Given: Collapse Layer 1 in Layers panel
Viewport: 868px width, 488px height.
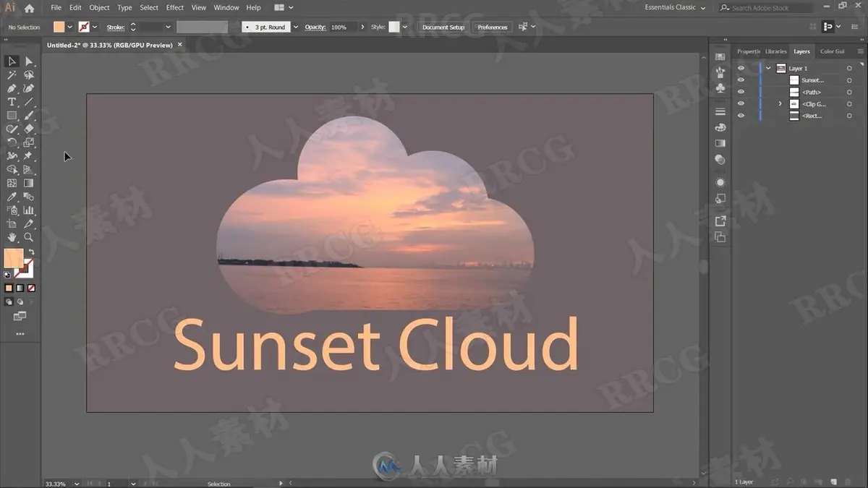Looking at the screenshot, I should point(768,69).
